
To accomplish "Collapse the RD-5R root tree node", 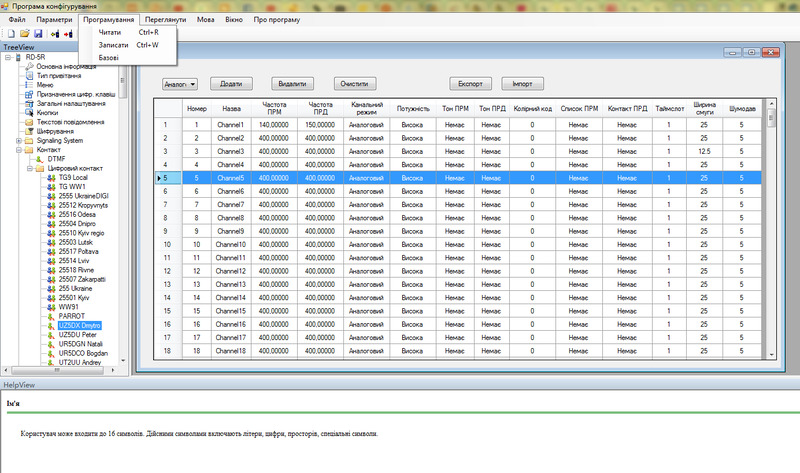I will click(8, 58).
